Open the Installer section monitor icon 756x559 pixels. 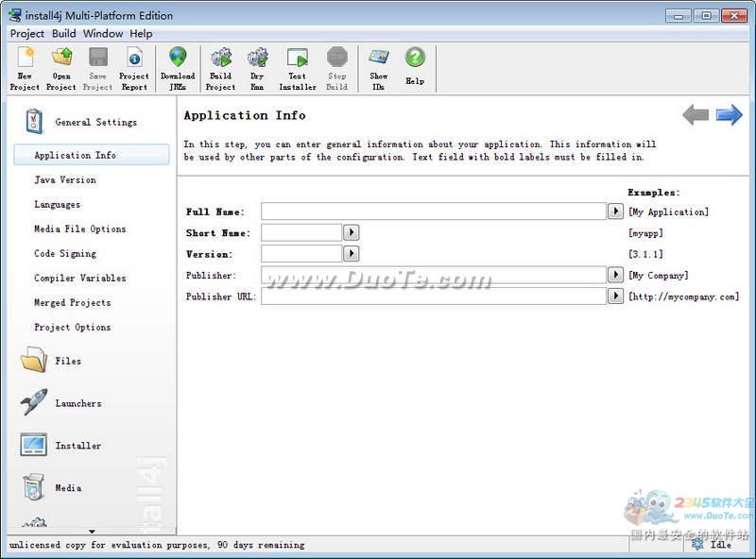coord(34,445)
